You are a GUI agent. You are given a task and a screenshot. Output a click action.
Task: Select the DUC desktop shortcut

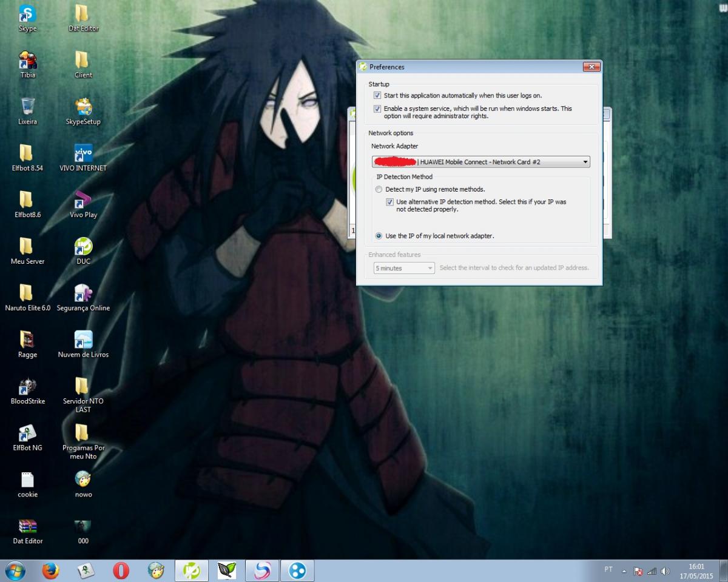coord(83,252)
